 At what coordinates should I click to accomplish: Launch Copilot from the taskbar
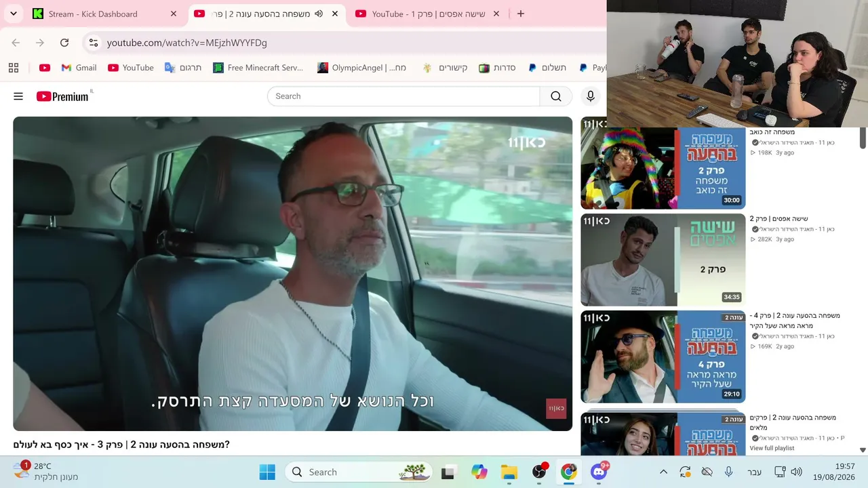point(479,472)
